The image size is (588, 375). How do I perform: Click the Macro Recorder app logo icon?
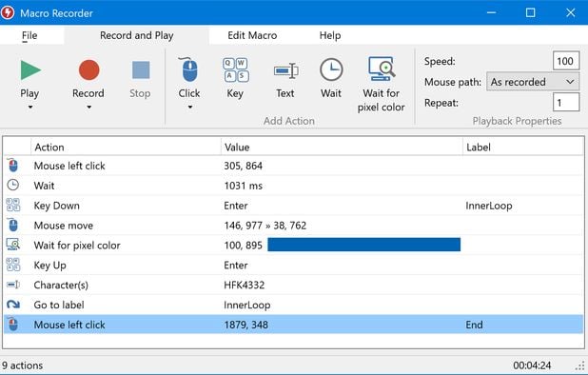click(x=8, y=12)
